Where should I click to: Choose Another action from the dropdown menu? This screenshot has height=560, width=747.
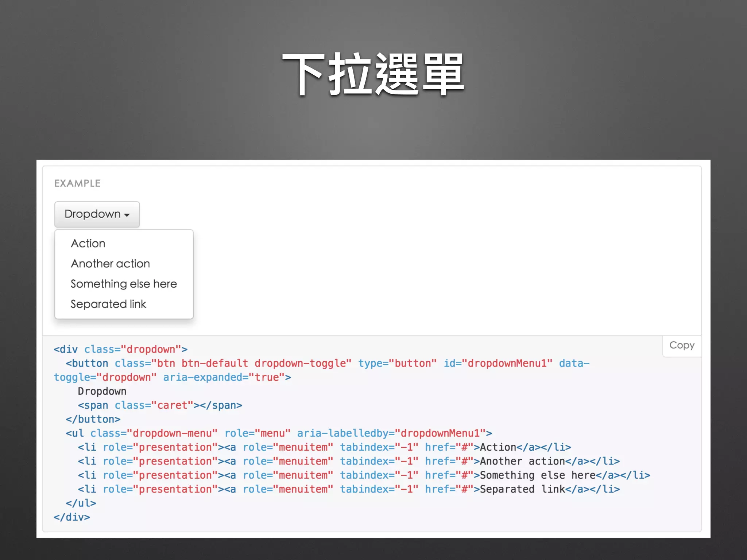110,264
